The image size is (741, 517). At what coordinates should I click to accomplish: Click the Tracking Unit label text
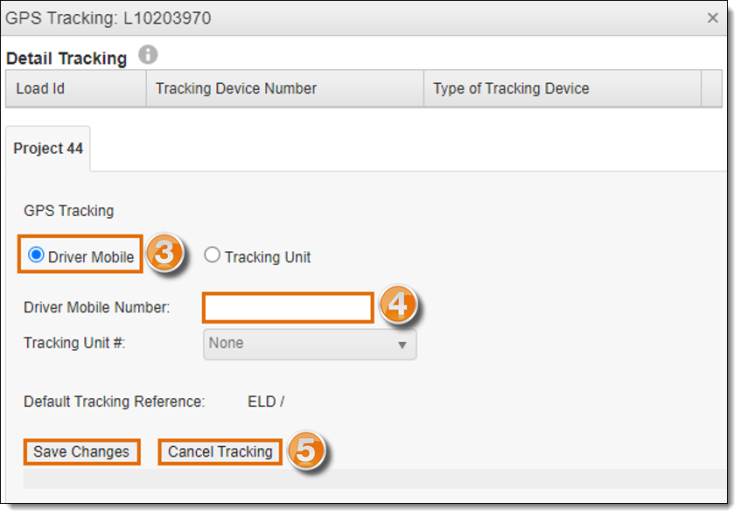point(267,257)
